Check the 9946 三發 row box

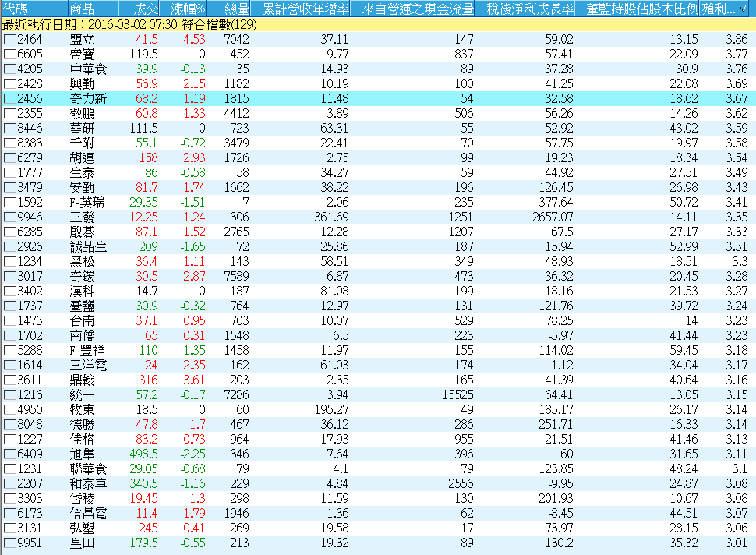pos(9,217)
